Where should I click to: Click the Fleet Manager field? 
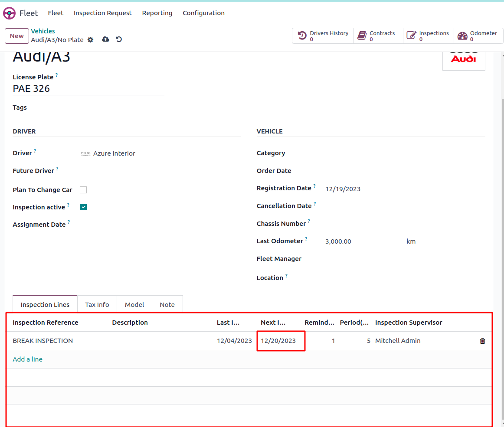click(x=405, y=259)
